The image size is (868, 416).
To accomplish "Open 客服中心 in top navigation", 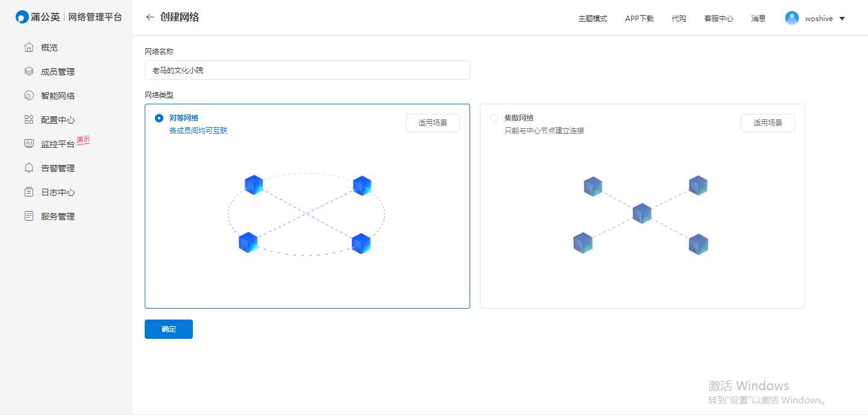I will pyautogui.click(x=719, y=19).
